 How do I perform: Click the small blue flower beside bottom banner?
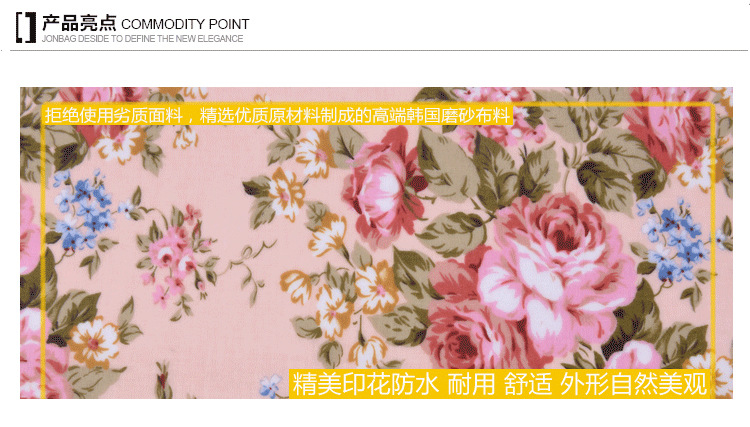click(271, 386)
